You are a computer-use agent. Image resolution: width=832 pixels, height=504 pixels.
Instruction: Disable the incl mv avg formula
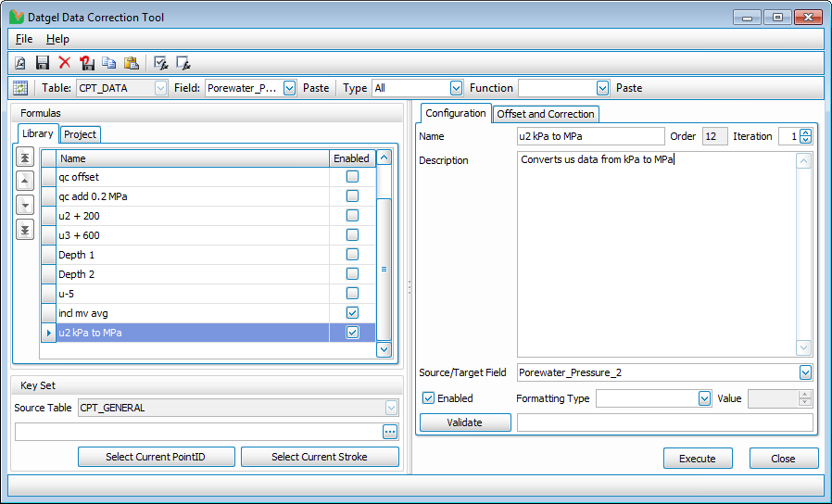pos(352,313)
